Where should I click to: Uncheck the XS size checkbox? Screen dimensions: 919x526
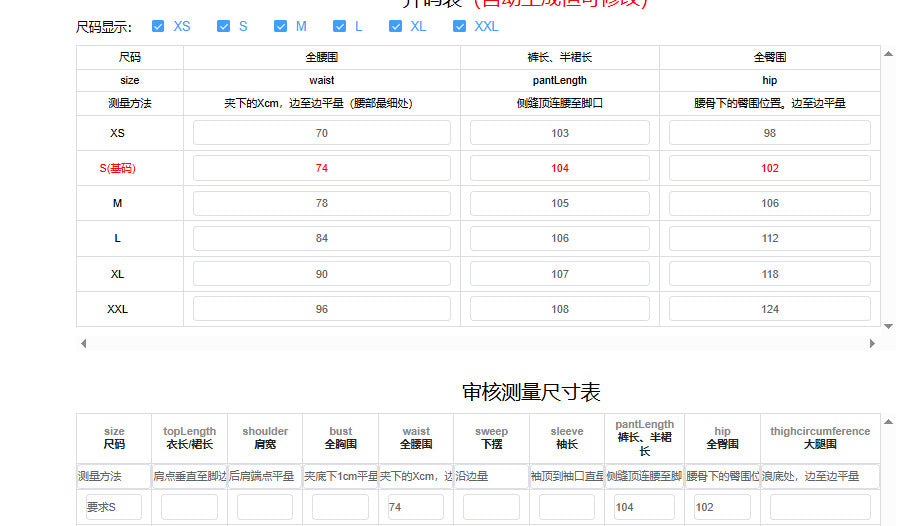tap(159, 26)
